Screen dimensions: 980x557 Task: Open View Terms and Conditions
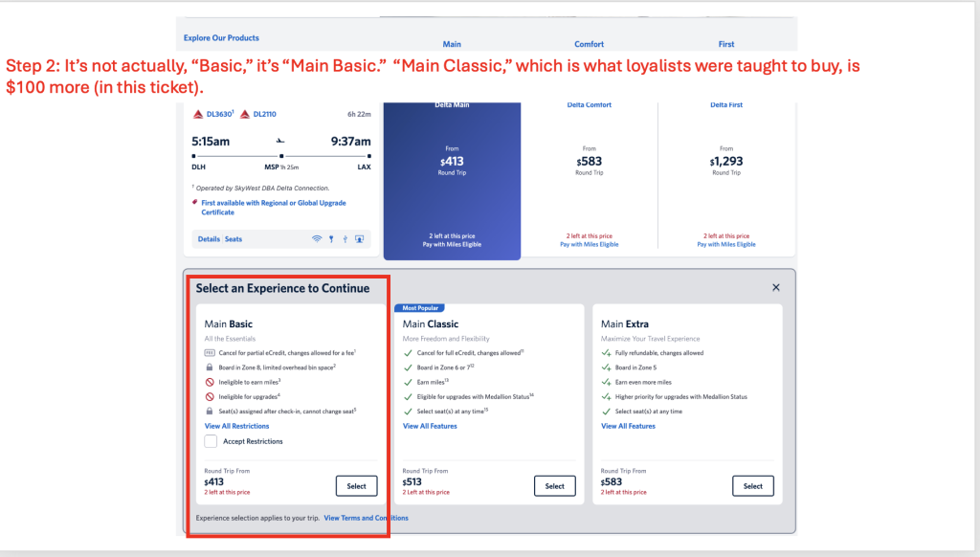coord(367,517)
